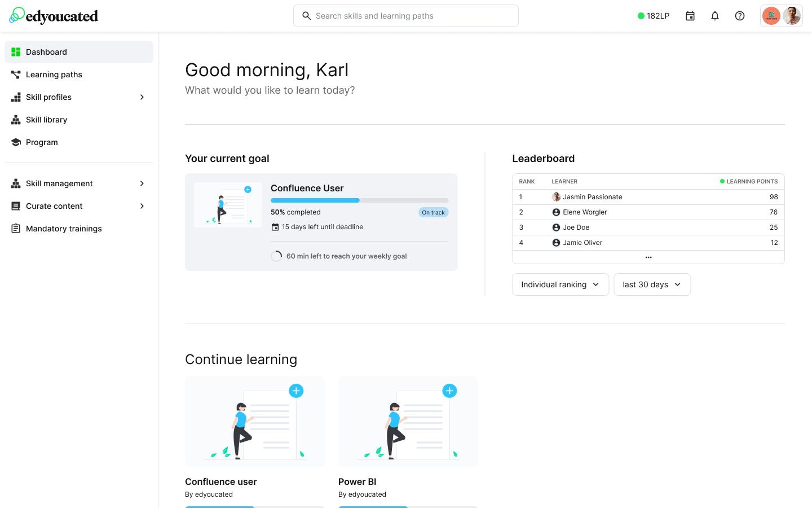This screenshot has height=508, width=812.
Task: Click the notifications bell icon
Action: click(714, 16)
